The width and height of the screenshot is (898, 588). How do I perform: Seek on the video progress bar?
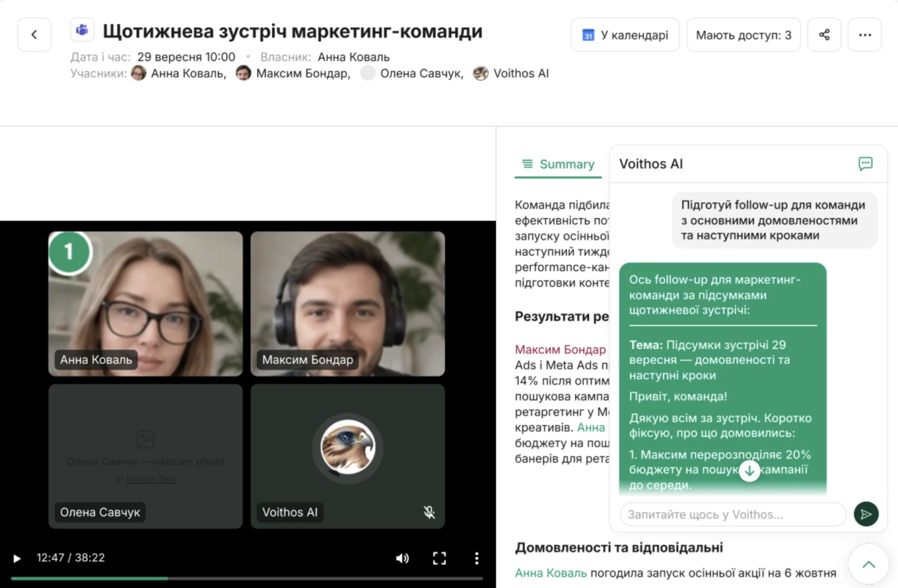(247, 578)
